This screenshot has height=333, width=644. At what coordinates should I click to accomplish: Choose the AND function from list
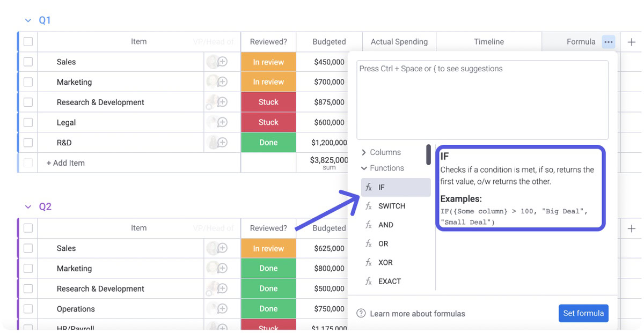tap(386, 225)
